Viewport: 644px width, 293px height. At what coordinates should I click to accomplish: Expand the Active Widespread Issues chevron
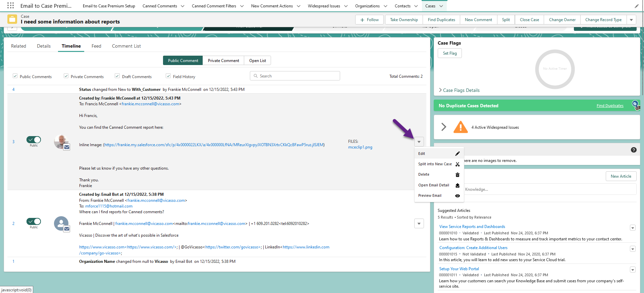tap(444, 127)
